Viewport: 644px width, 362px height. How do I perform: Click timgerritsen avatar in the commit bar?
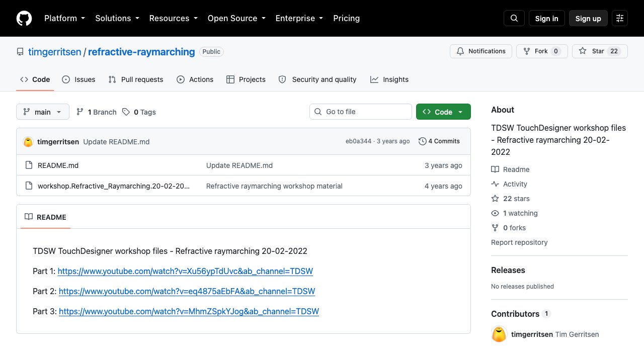(28, 142)
